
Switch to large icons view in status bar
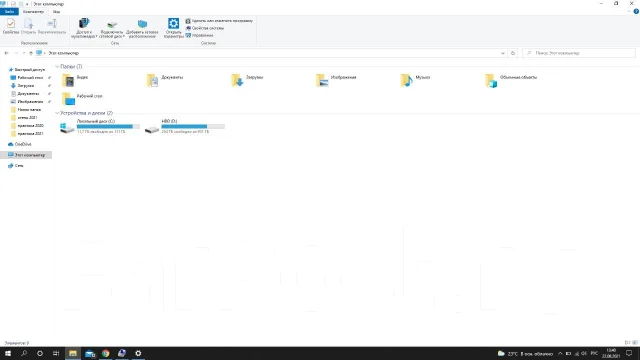[x=635, y=343]
